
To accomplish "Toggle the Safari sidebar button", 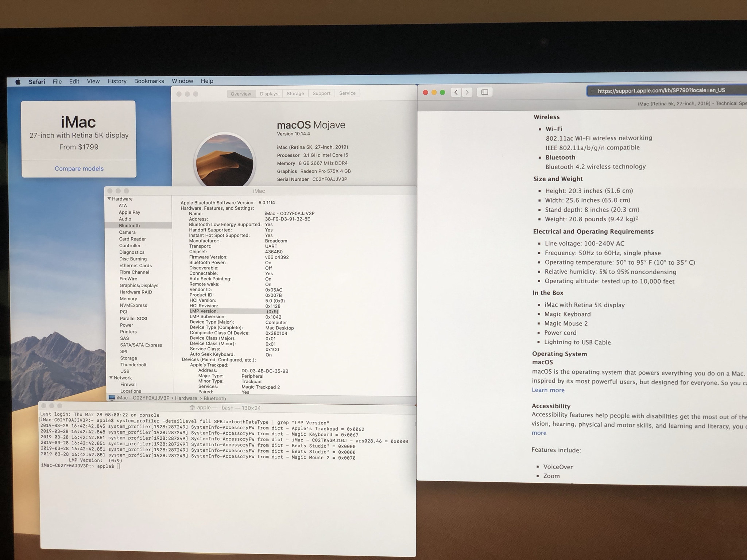I will pyautogui.click(x=484, y=92).
